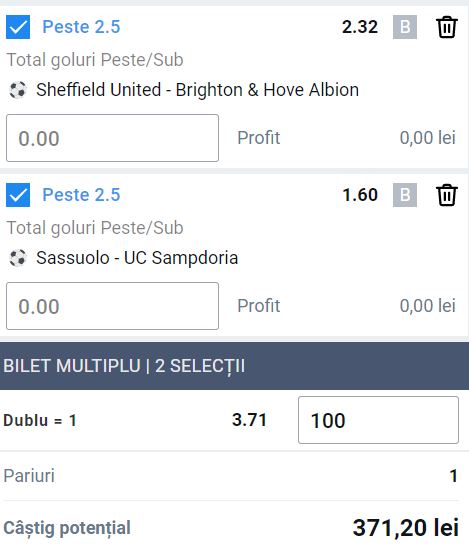Click the 2.32 odds value
Image resolution: width=469 pixels, height=550 pixels.
(360, 27)
